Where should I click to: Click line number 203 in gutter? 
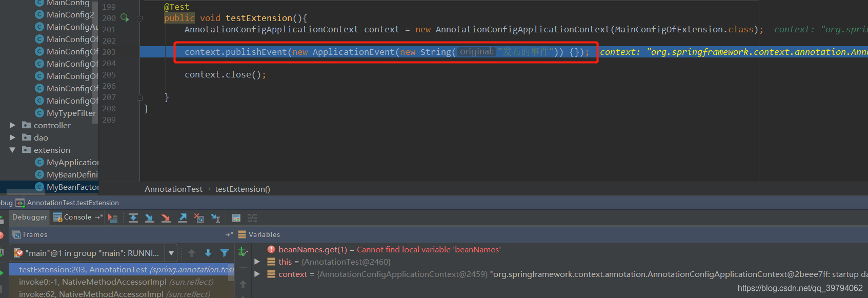point(109,52)
